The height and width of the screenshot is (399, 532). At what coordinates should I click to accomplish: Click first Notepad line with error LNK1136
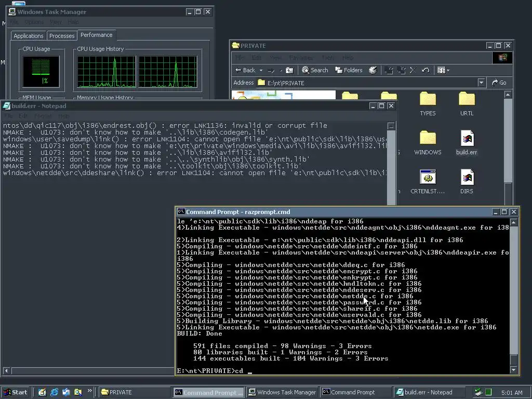tap(165, 126)
